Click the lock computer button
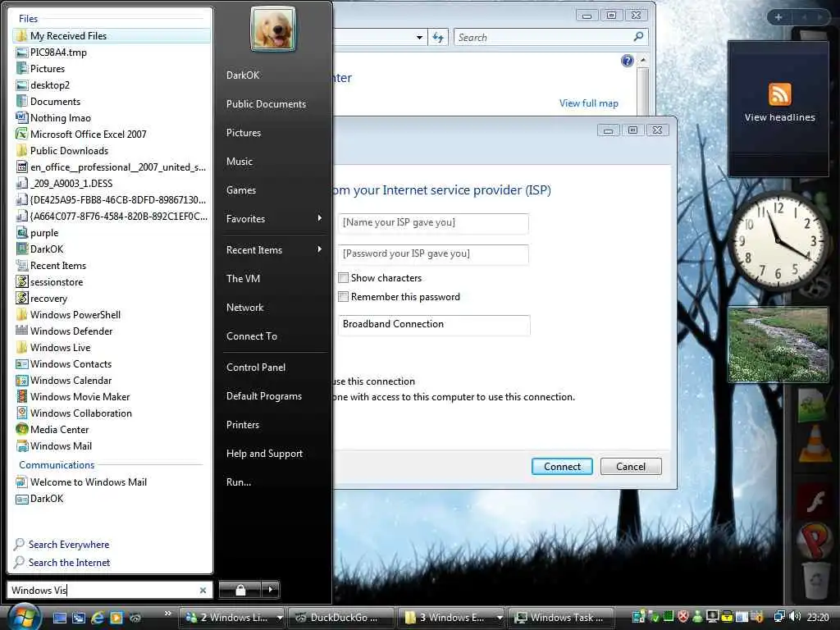Screen dimensions: 840x630 [x=240, y=590]
